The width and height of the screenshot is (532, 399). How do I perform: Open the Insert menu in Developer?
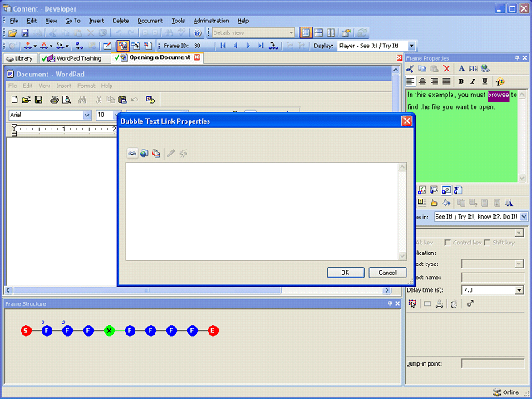pyautogui.click(x=96, y=21)
